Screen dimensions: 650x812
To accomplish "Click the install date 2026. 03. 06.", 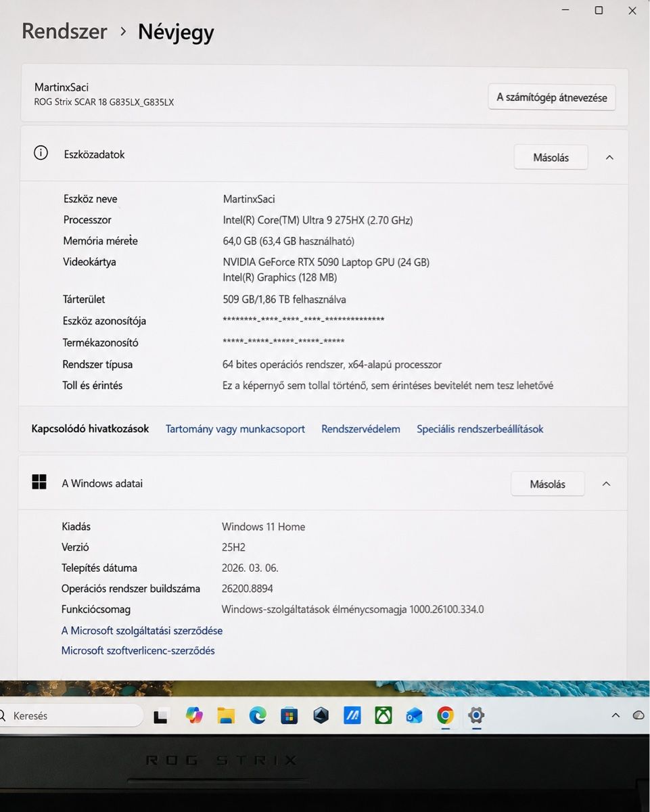I will [x=250, y=568].
